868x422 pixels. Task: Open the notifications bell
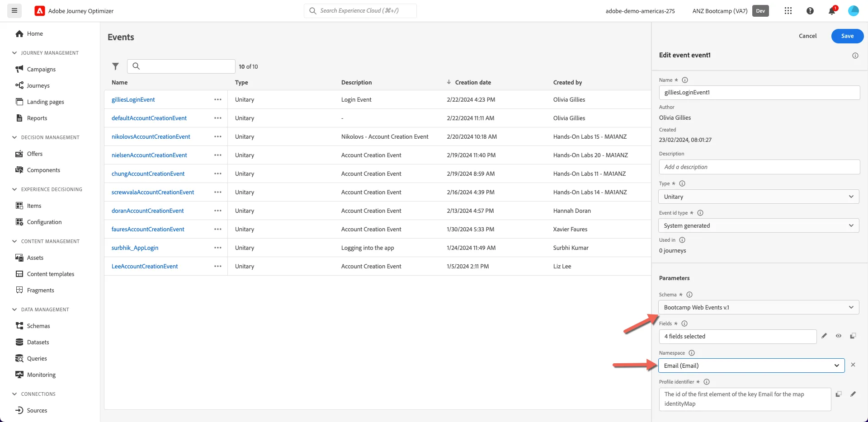pos(832,11)
